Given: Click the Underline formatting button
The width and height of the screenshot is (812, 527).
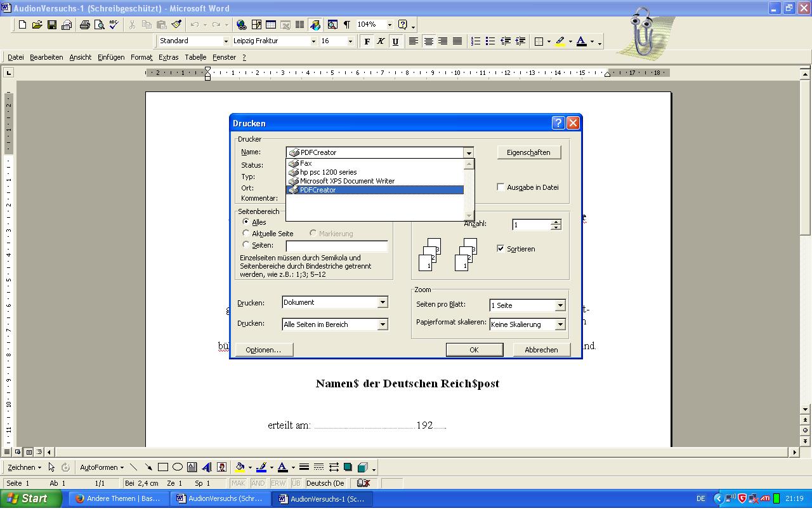Looking at the screenshot, I should coord(395,41).
